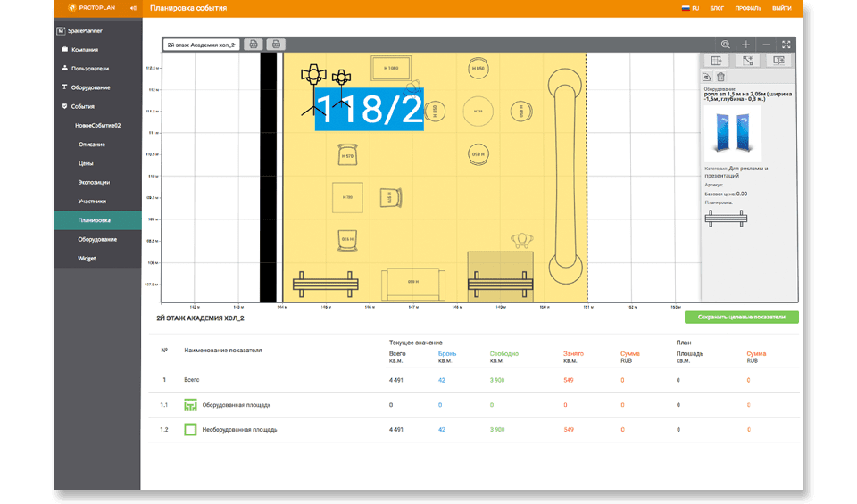Copy selected equipment with the duplicate icon
The width and height of the screenshot is (857, 504).
pos(707,77)
